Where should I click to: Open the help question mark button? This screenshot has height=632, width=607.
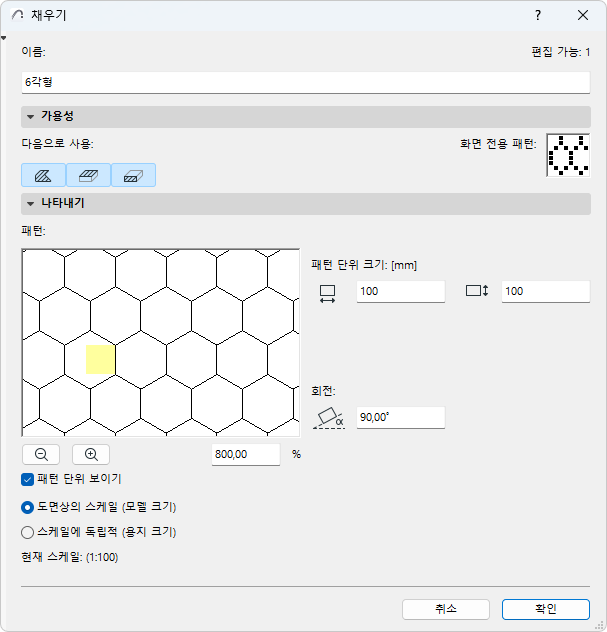pyautogui.click(x=538, y=15)
